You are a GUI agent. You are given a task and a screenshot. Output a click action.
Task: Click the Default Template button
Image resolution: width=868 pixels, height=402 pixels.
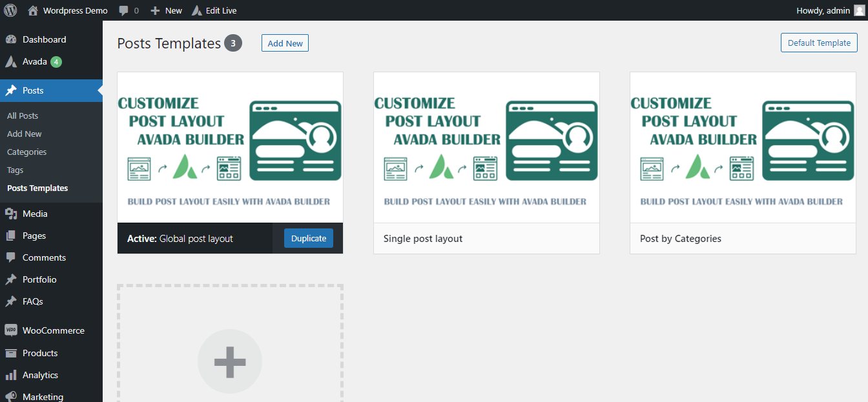tap(819, 43)
